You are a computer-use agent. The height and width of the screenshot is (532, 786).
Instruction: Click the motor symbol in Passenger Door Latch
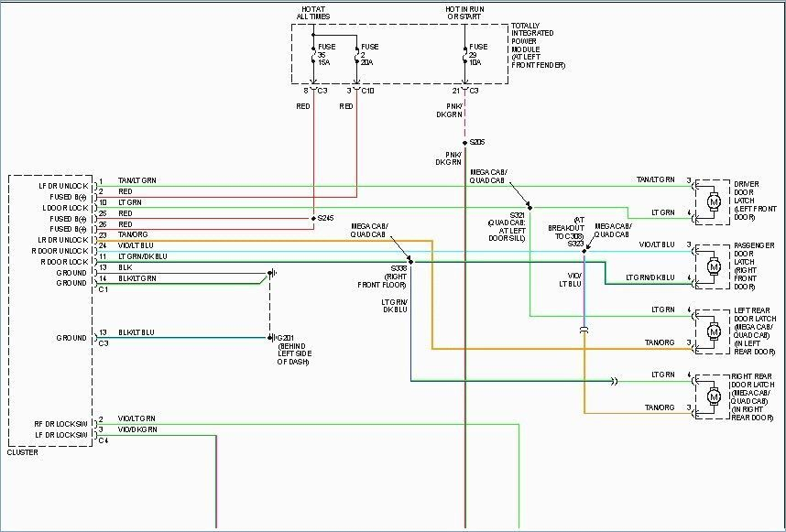(713, 267)
